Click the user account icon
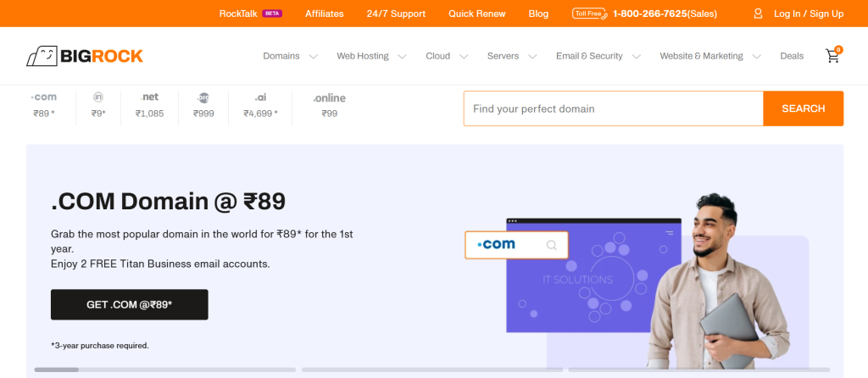The width and height of the screenshot is (868, 378). coord(759,14)
